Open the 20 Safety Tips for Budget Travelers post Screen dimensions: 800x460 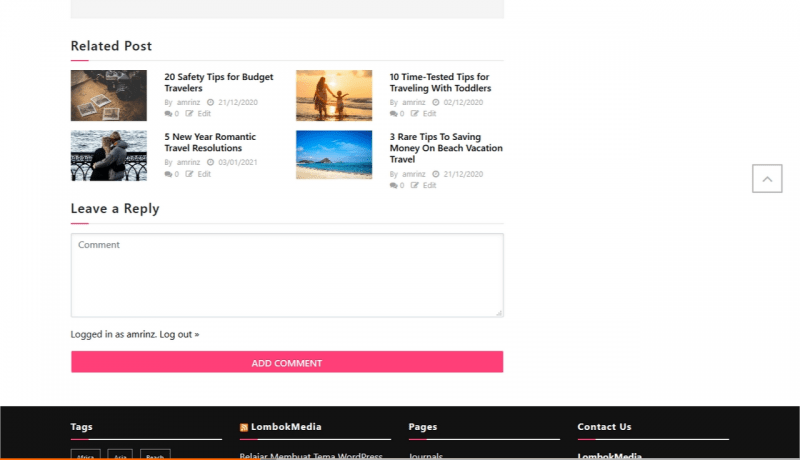pos(218,83)
